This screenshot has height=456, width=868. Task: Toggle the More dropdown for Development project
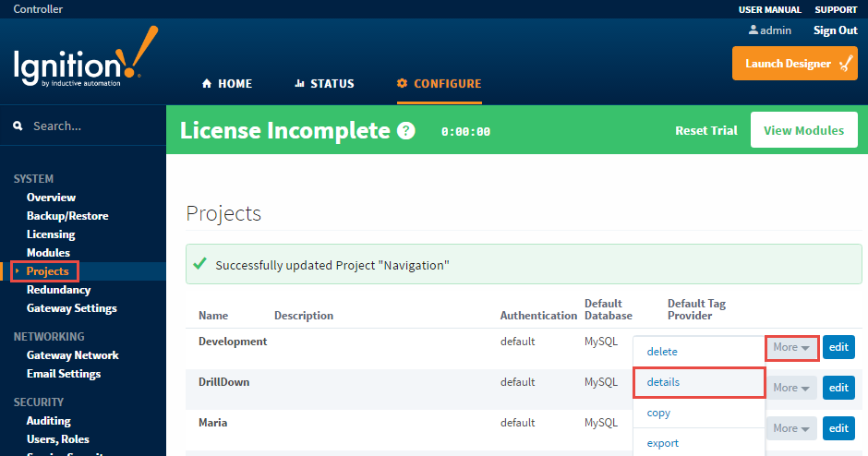(791, 347)
